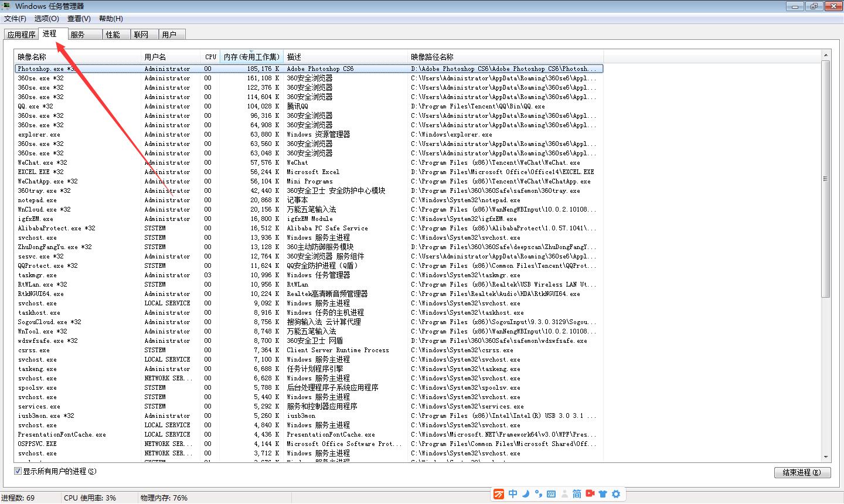Open the 文件(F) menu
Image resolution: width=844 pixels, height=504 pixels.
pos(15,19)
